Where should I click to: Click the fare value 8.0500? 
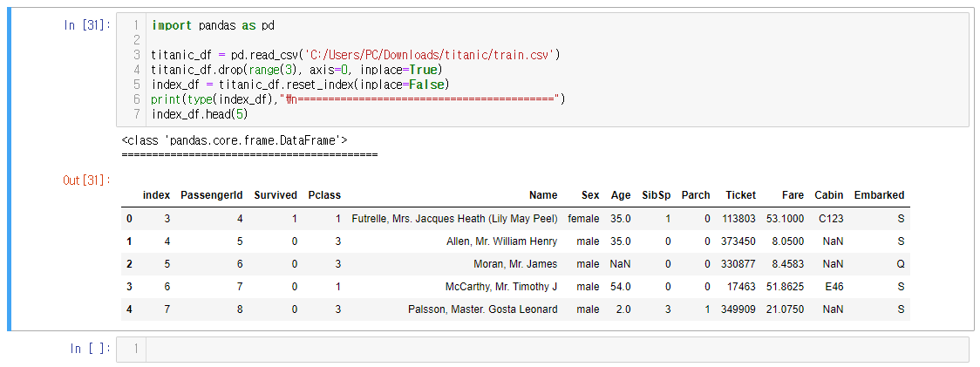[788, 241]
